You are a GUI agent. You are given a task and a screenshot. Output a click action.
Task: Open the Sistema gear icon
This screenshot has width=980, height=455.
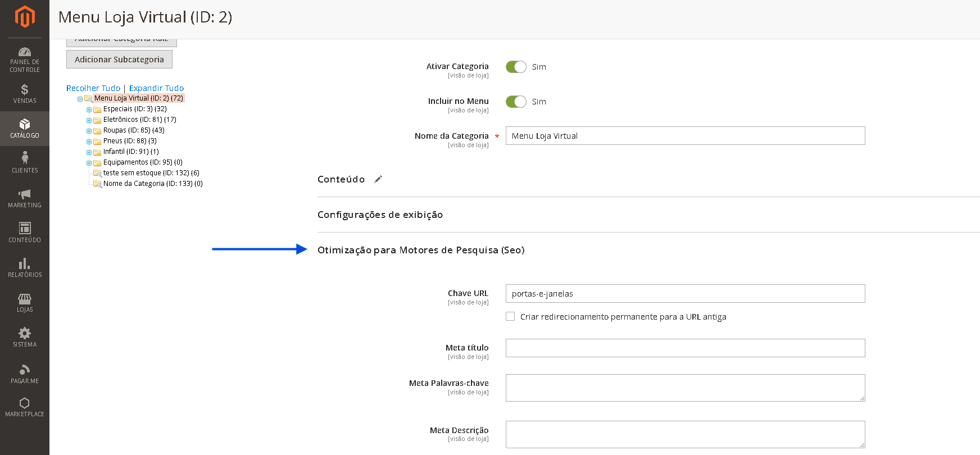point(25,333)
